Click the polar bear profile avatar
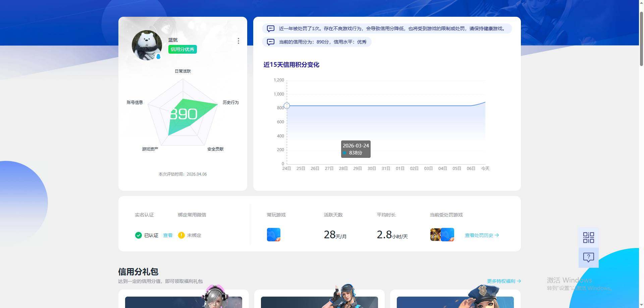The width and height of the screenshot is (644, 308). 147,45
